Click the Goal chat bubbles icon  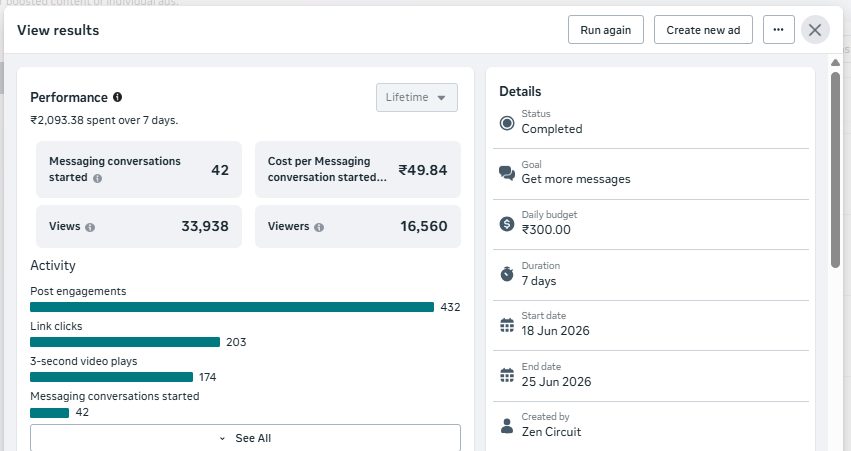[507, 173]
